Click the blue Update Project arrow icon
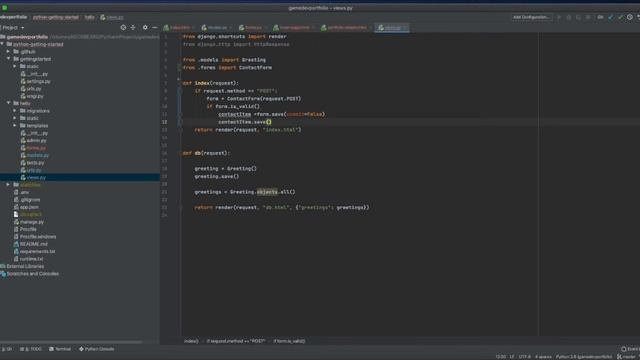Screen dimensions: 640x360 (611, 17)
